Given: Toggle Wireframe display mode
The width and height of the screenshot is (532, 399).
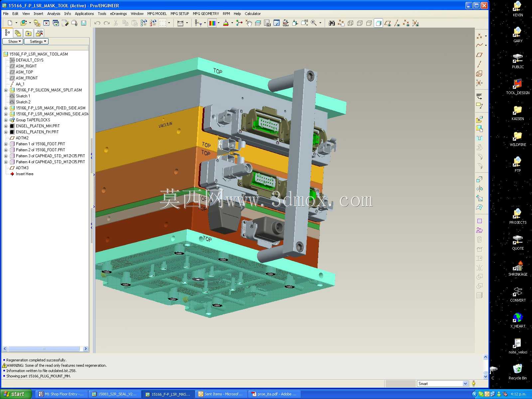Looking at the screenshot, I should pyautogui.click(x=350, y=23).
